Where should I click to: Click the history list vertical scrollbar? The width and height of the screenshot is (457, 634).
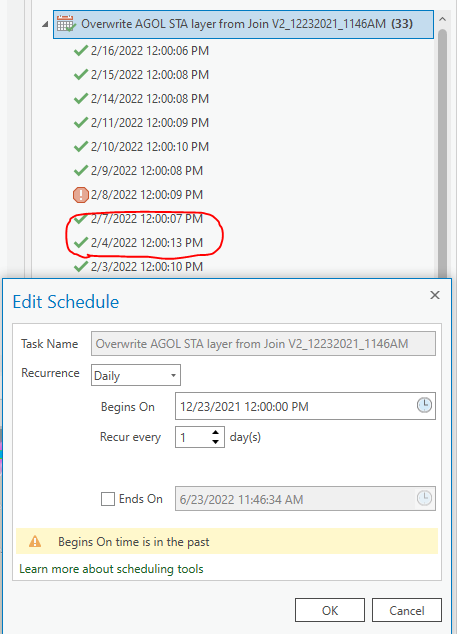[x=442, y=154]
